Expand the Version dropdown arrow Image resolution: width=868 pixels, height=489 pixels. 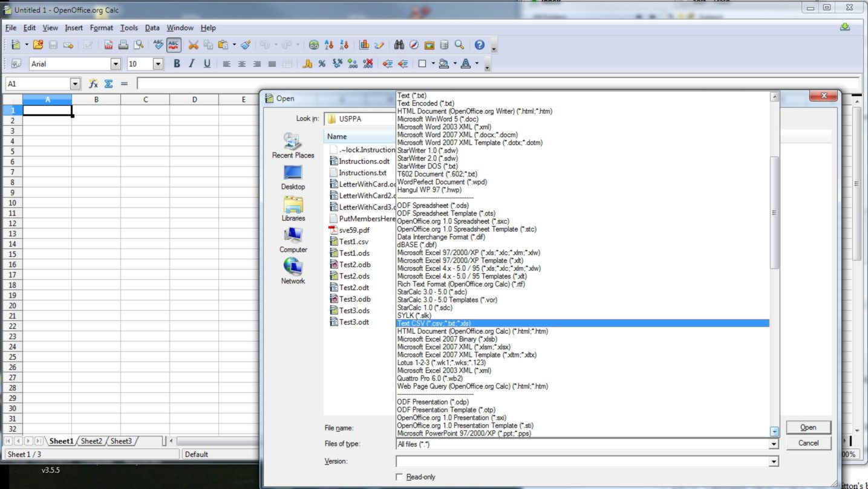[773, 462]
